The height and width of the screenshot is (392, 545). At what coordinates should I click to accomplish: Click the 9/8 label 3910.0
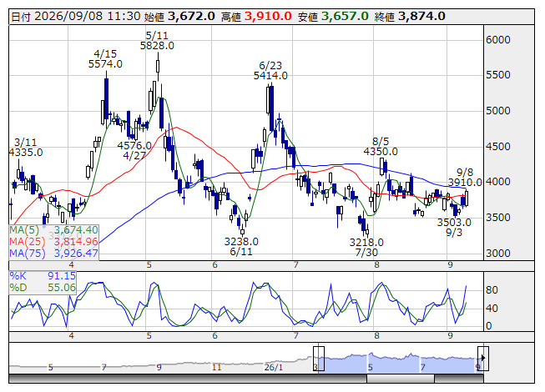pyautogui.click(x=465, y=183)
